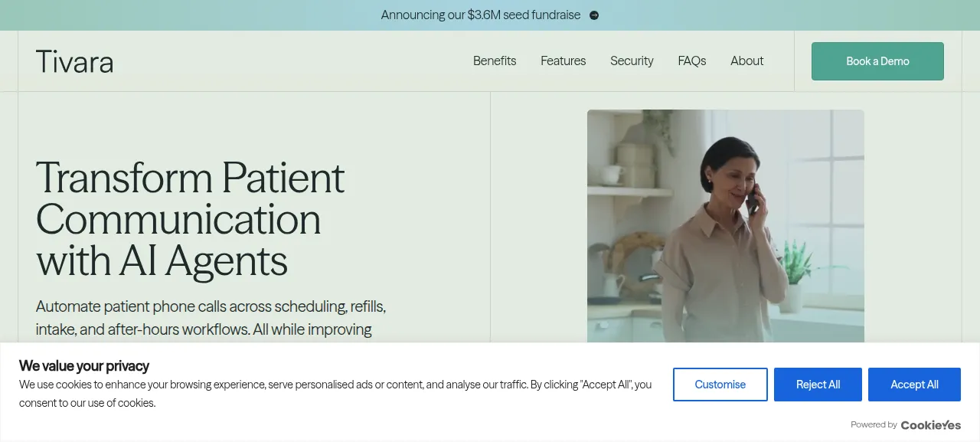Open the Features nav item
The height and width of the screenshot is (442, 980).
coord(563,61)
